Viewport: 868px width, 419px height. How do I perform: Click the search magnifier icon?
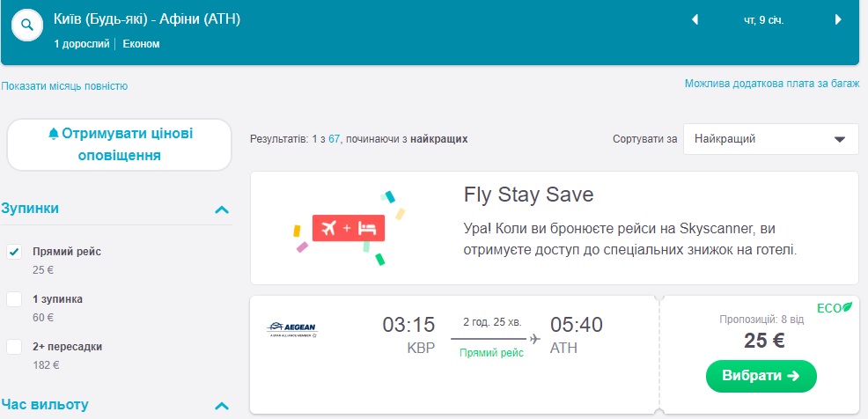point(27,26)
